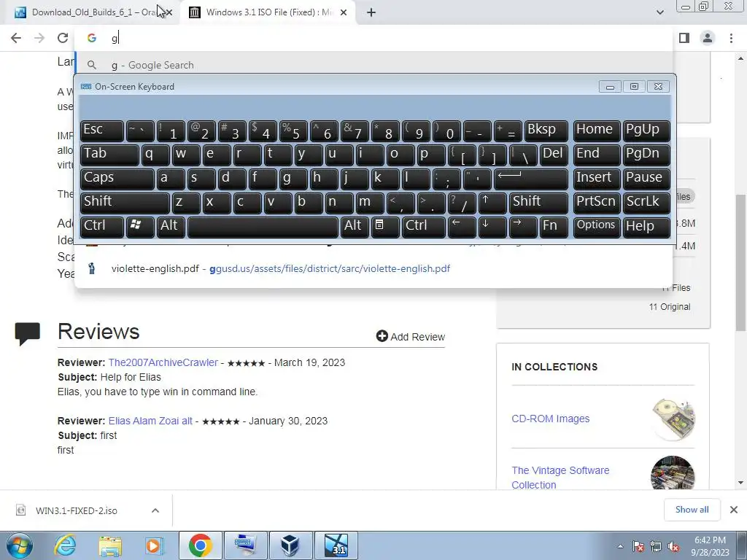This screenshot has height=560, width=747.
Task: Click the browser back arrow
Action: point(16,38)
